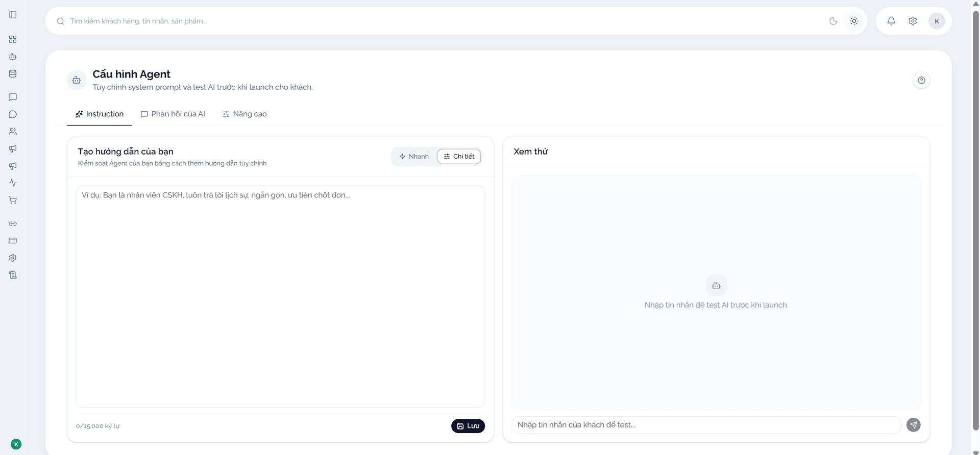The height and width of the screenshot is (455, 980).
Task: Click the green K avatar in sidebar
Action: click(x=16, y=444)
